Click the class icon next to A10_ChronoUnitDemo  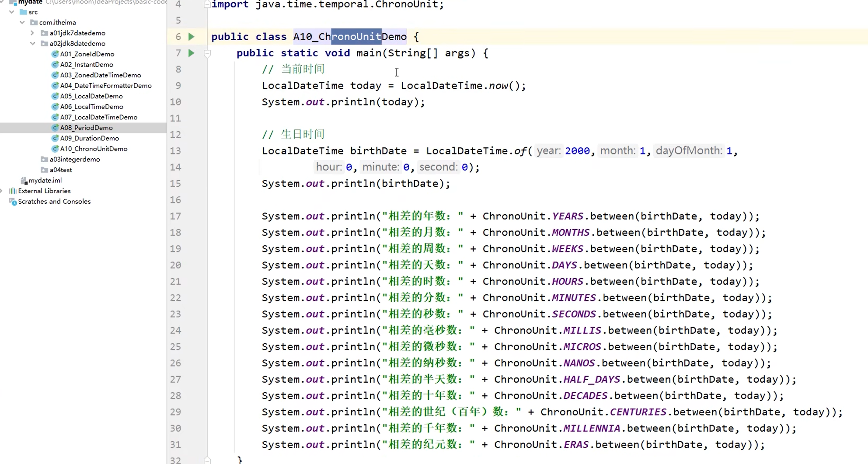(55, 149)
